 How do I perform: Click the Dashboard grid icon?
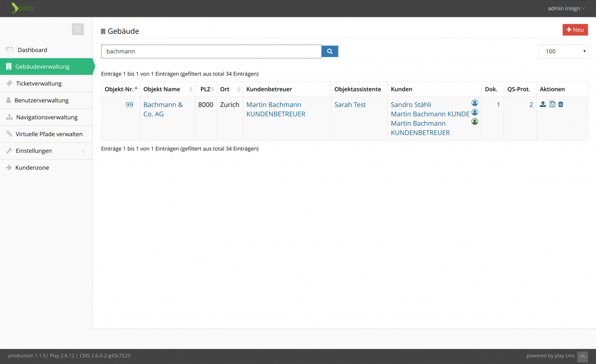point(10,49)
